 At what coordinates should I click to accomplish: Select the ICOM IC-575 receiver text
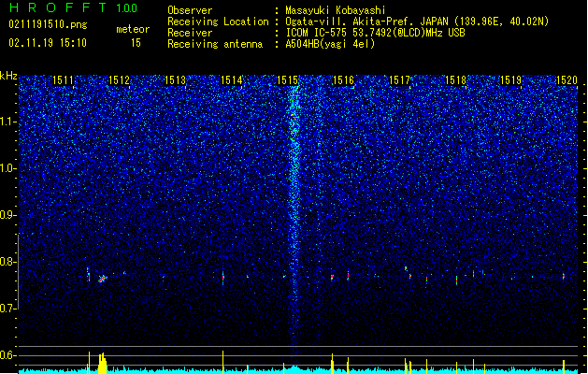click(376, 33)
